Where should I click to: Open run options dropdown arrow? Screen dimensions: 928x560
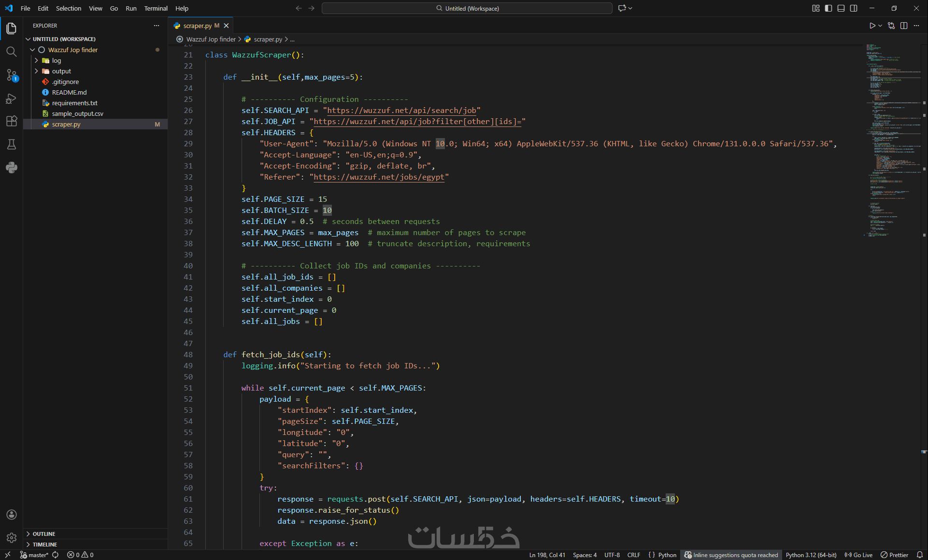click(880, 26)
